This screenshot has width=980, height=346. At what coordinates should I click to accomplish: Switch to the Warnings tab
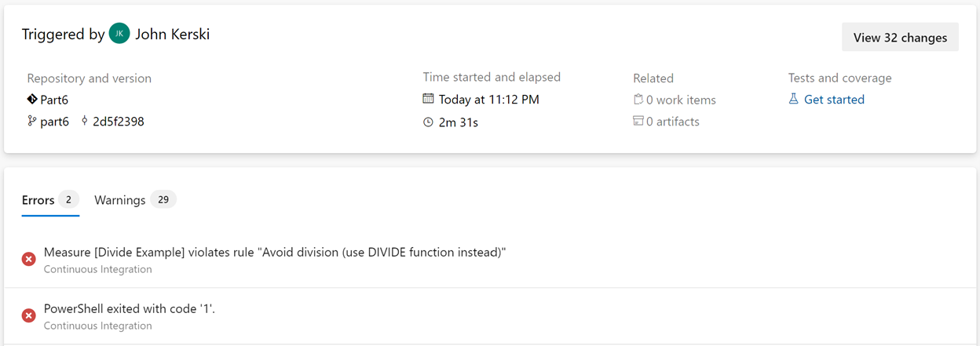[x=135, y=200]
